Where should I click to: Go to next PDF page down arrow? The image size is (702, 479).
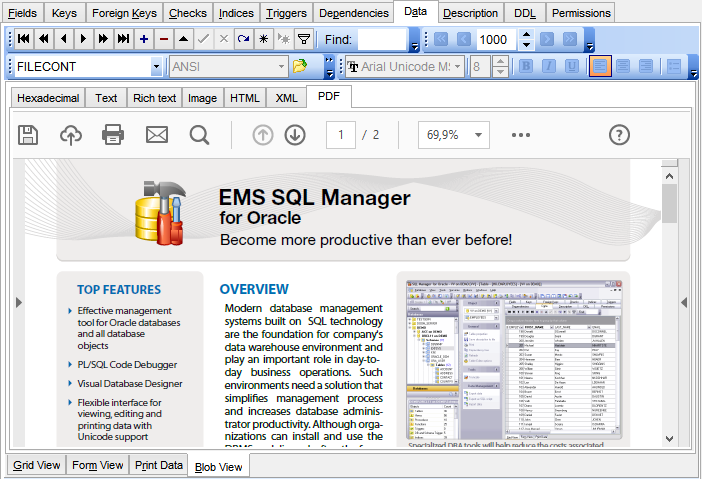click(295, 135)
